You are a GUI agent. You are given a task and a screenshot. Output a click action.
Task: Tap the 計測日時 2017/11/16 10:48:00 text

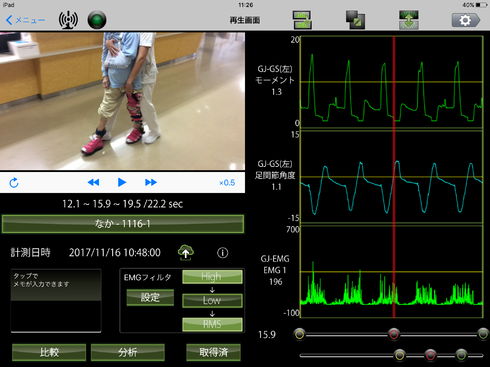tap(85, 253)
